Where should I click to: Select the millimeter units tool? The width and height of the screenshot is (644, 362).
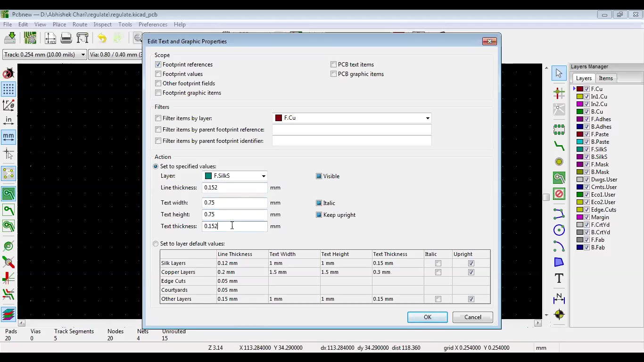8,137
